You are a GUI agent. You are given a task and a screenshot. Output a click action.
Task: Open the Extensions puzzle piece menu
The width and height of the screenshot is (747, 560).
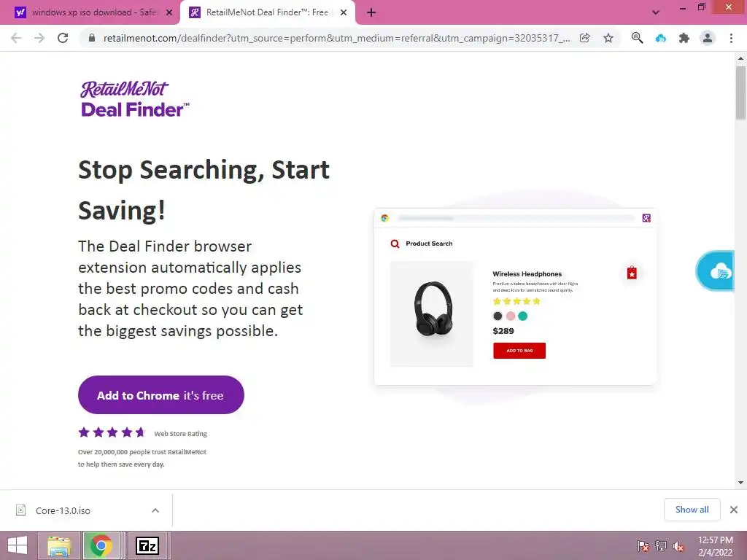pos(684,38)
